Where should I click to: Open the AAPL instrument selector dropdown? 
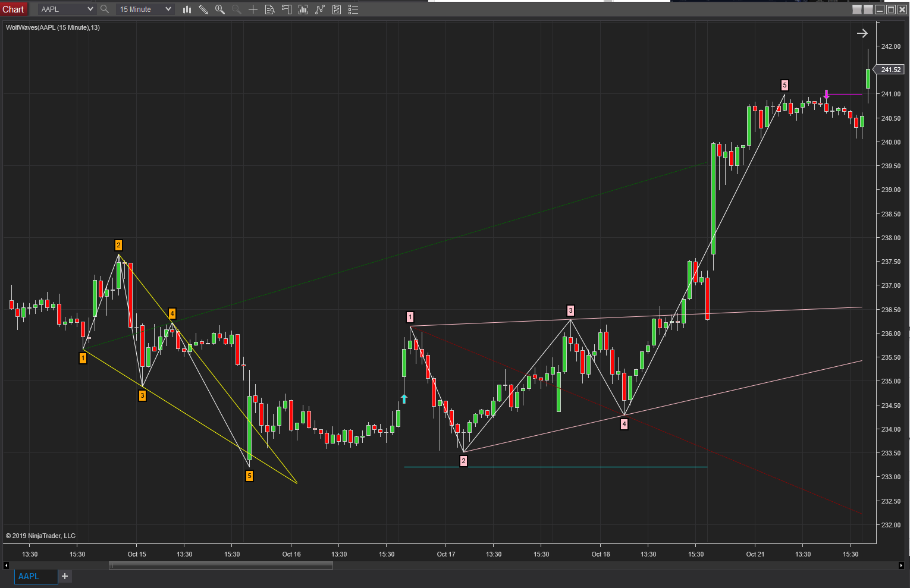coord(67,9)
